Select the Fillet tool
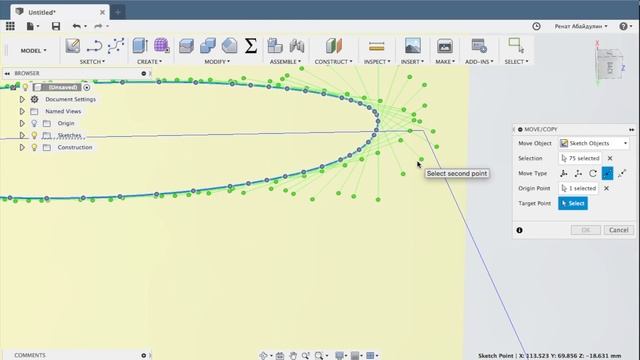Image resolution: width=640 pixels, height=360 pixels. tap(229, 46)
